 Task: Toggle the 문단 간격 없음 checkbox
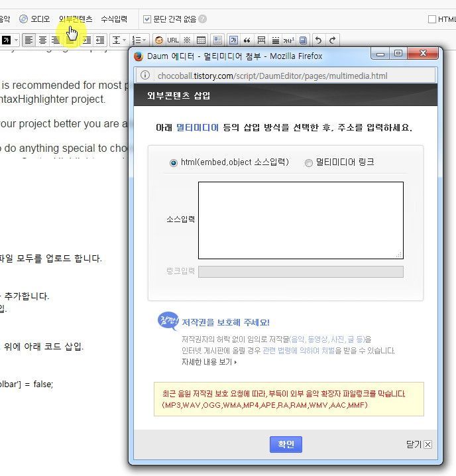tap(147, 19)
